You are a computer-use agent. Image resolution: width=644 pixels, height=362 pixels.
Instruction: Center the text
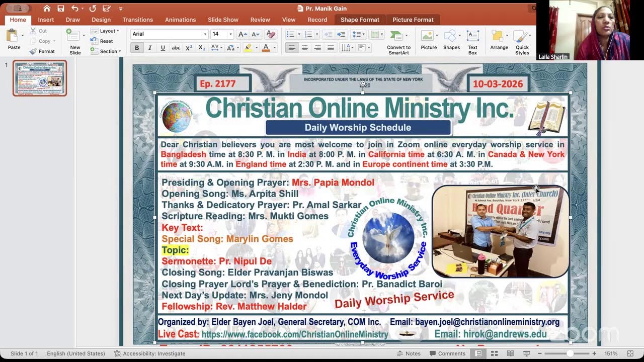click(304, 48)
